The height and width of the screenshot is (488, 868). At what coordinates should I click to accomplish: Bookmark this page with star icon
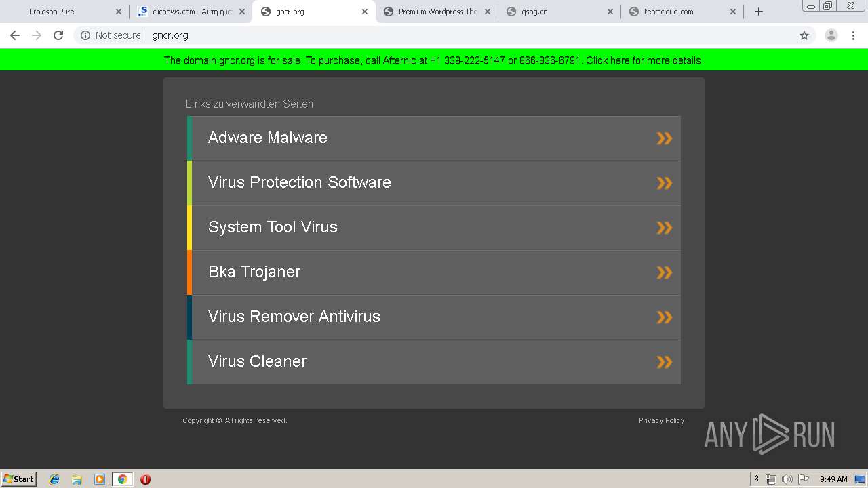pos(804,35)
